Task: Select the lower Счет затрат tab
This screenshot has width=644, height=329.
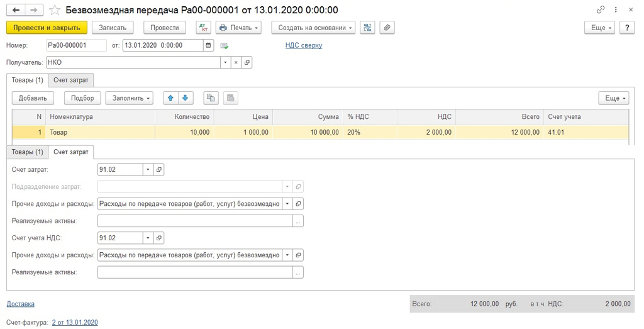Action: (70, 152)
